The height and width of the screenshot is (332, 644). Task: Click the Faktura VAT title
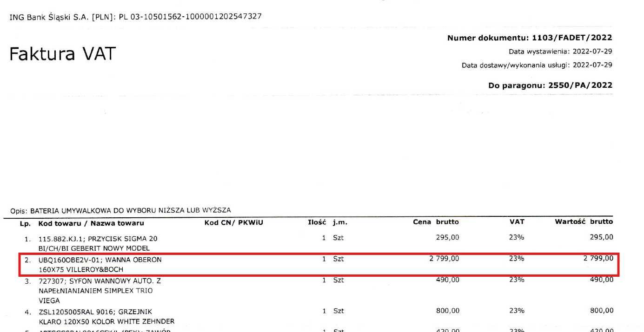click(x=62, y=54)
